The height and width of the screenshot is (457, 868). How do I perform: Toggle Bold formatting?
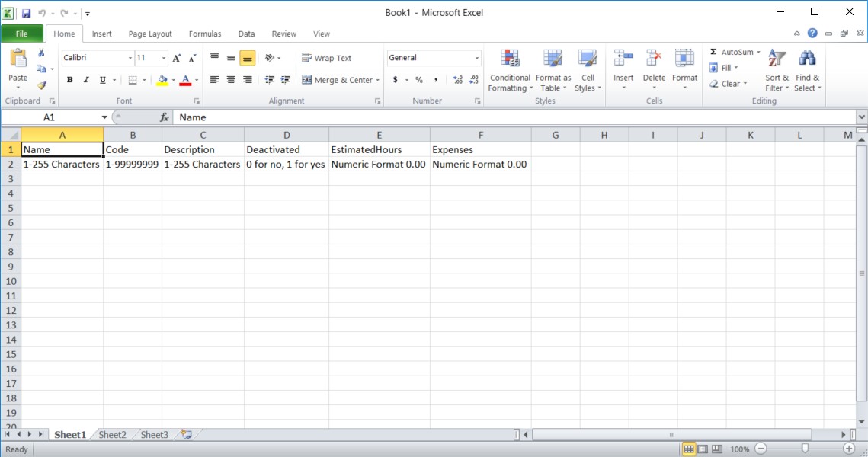[70, 80]
